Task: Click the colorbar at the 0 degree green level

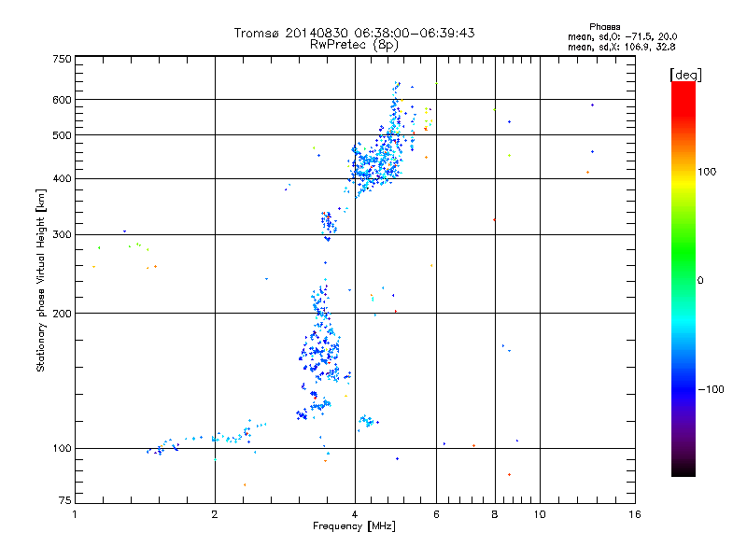Action: tap(684, 280)
